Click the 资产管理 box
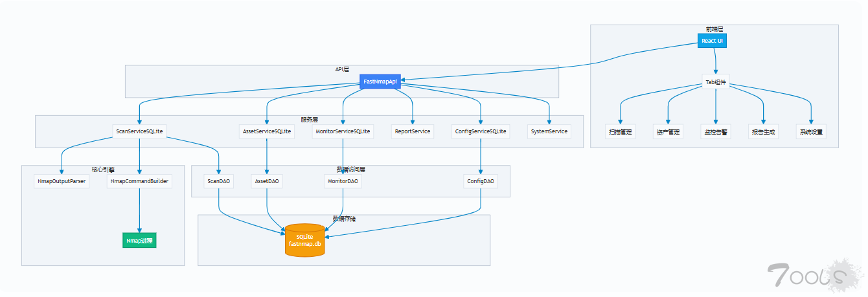The image size is (868, 297). point(668,131)
